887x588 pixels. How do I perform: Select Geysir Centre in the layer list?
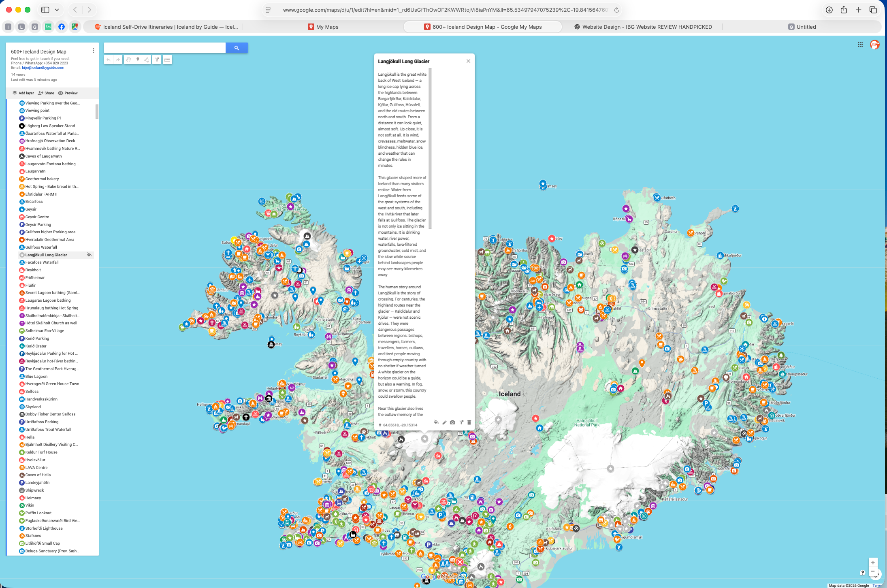(37, 217)
